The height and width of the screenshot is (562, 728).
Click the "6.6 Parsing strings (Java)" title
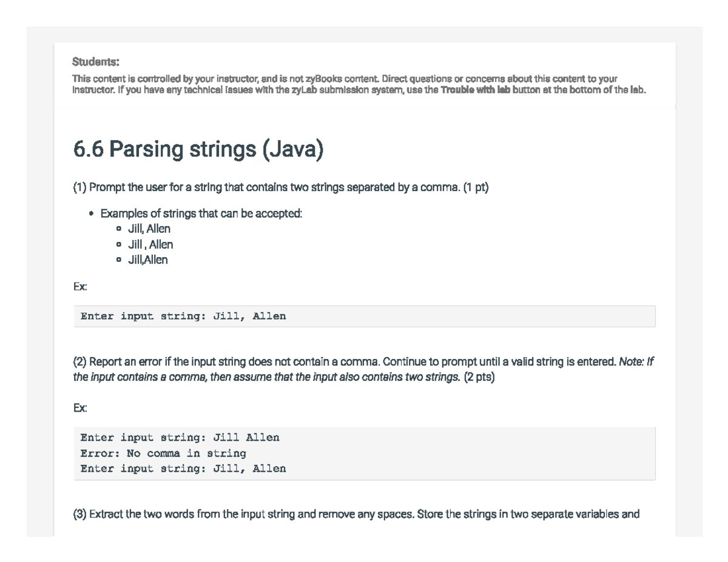point(198,149)
